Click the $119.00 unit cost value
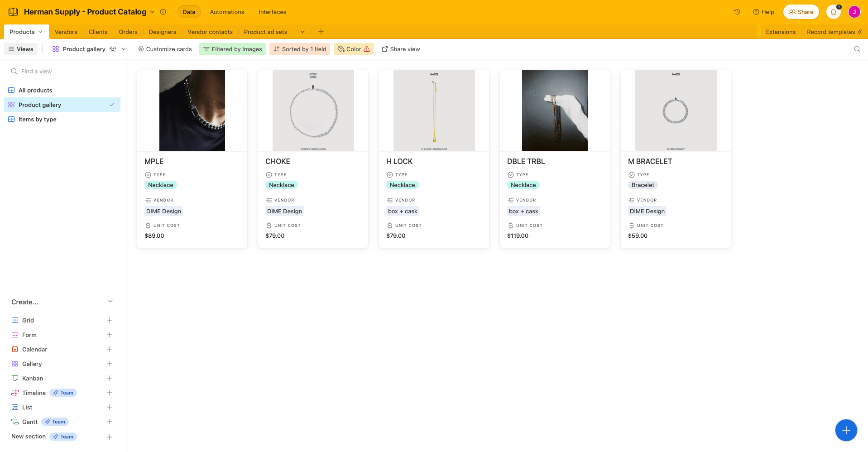Image resolution: width=868 pixels, height=452 pixels. 518,236
